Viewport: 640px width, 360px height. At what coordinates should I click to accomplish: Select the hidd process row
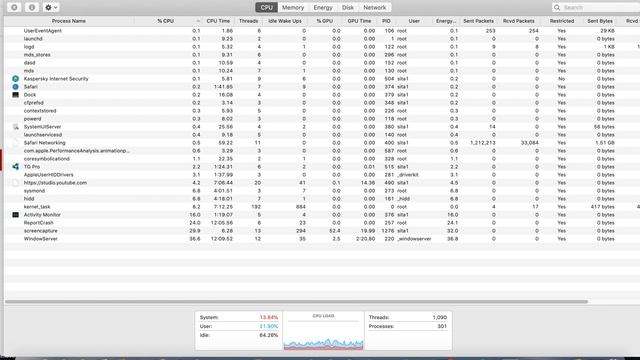click(x=322, y=199)
